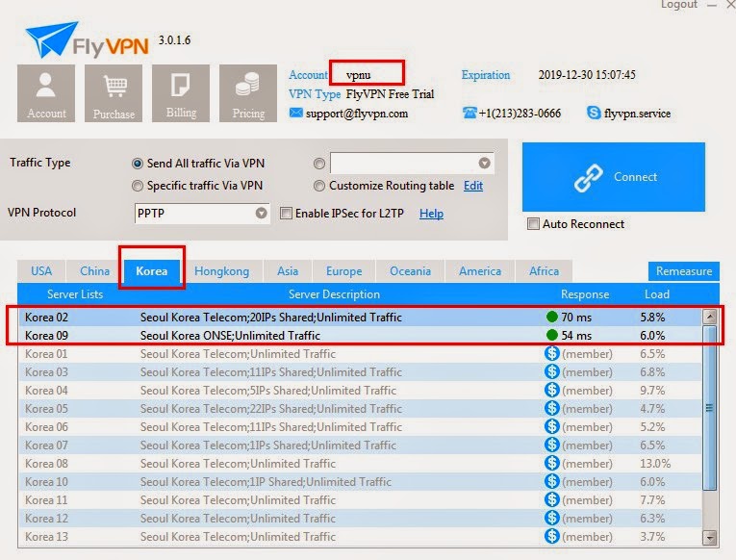Click the member dollar icon for Korea 05
Image resolution: width=736 pixels, height=560 pixels.
point(552,408)
